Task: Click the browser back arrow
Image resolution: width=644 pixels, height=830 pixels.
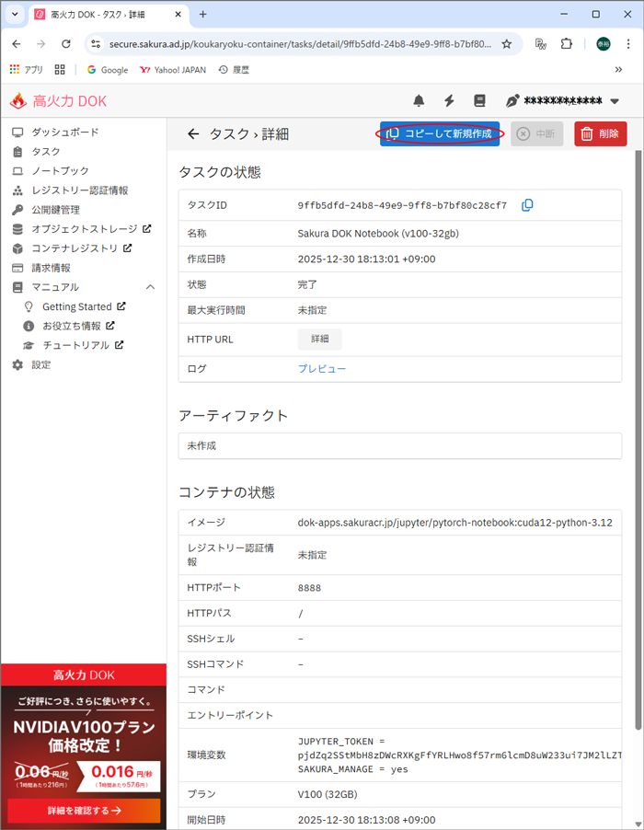Action: (17, 44)
